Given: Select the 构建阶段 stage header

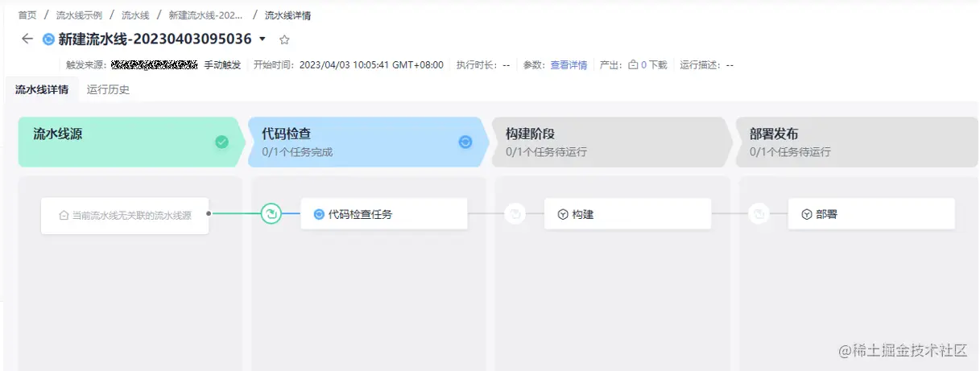Looking at the screenshot, I should point(613,142).
